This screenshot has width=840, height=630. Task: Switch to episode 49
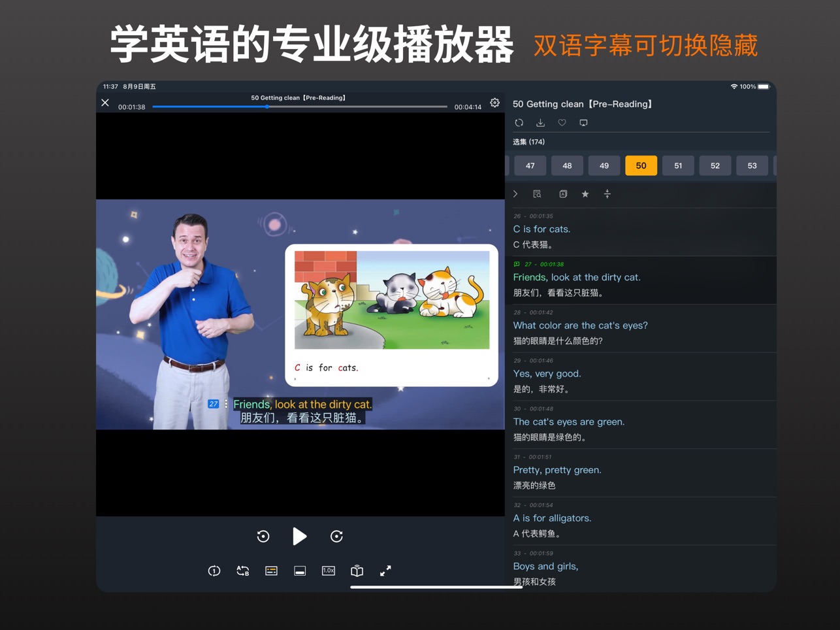click(604, 166)
